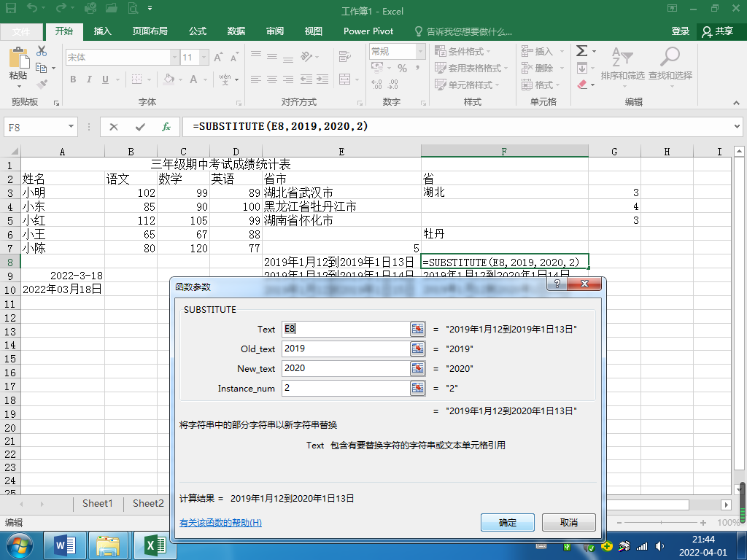The height and width of the screenshot is (560, 747).
Task: Click the 共享 Share button
Action: [x=718, y=31]
